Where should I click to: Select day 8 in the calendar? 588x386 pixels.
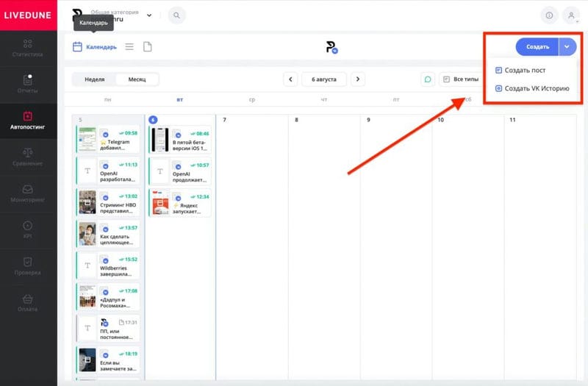[296, 120]
